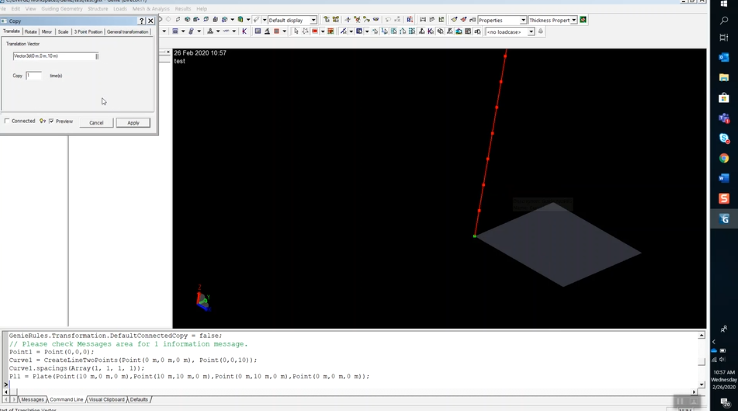The image size is (738, 411).
Task: Open the arrow beside the 3D box icon
Action: [248, 20]
